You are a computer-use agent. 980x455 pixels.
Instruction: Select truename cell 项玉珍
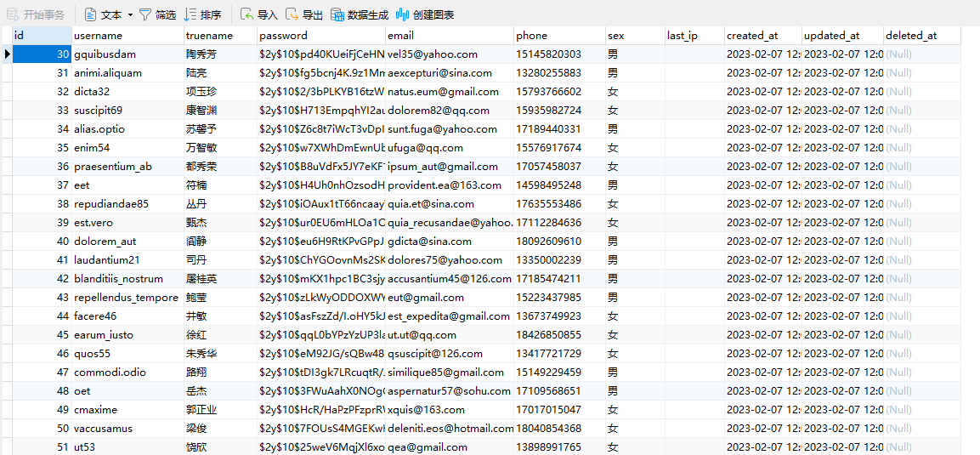point(221,92)
